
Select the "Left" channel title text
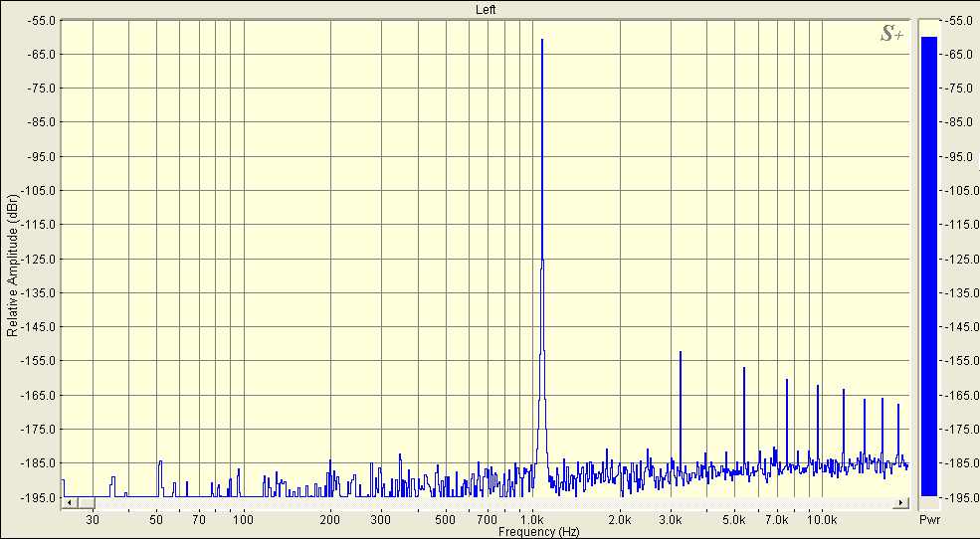[486, 9]
